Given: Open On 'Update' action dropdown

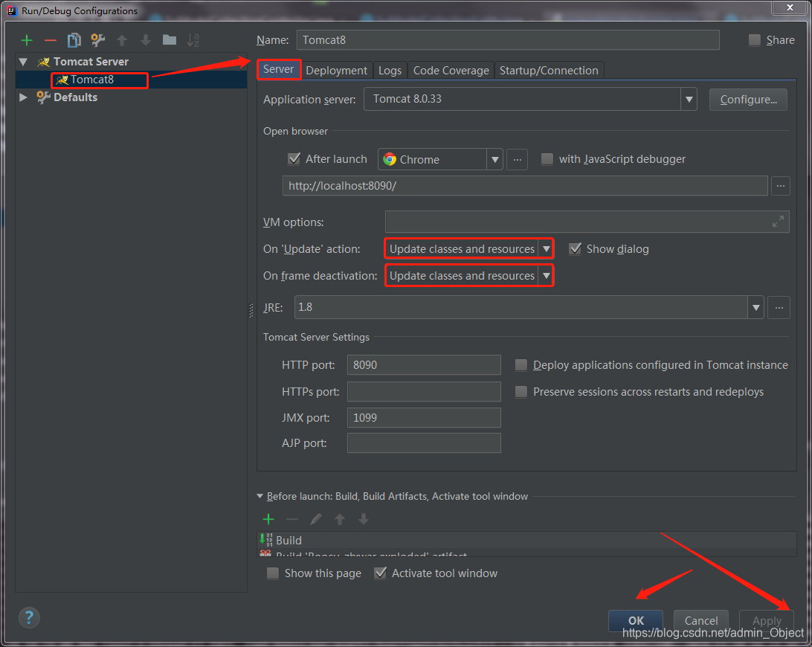Looking at the screenshot, I should pyautogui.click(x=546, y=249).
